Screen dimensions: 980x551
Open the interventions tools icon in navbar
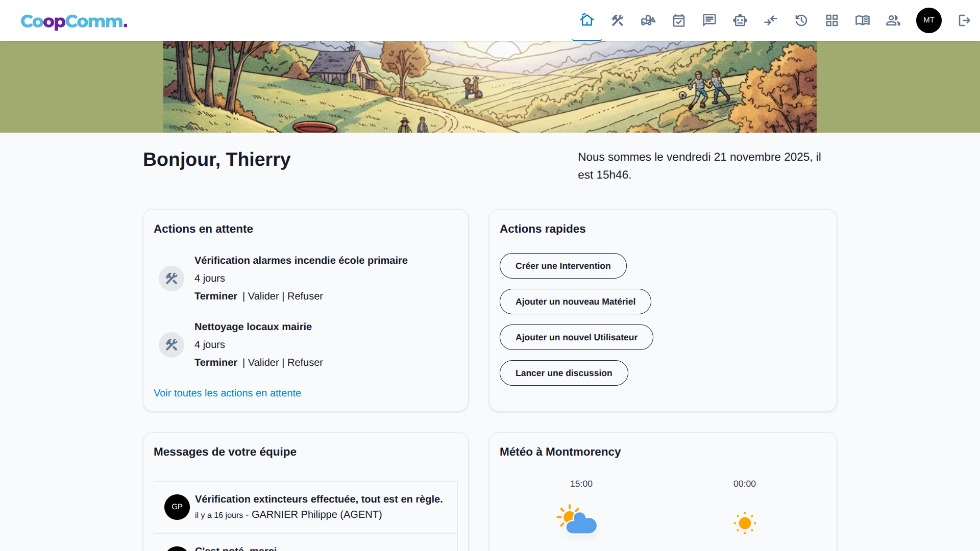pos(618,20)
